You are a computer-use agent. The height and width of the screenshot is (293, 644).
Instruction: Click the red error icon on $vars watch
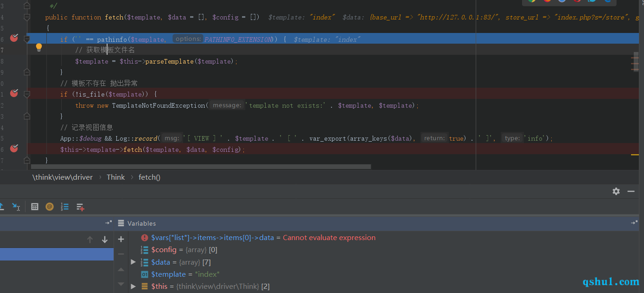click(x=145, y=238)
